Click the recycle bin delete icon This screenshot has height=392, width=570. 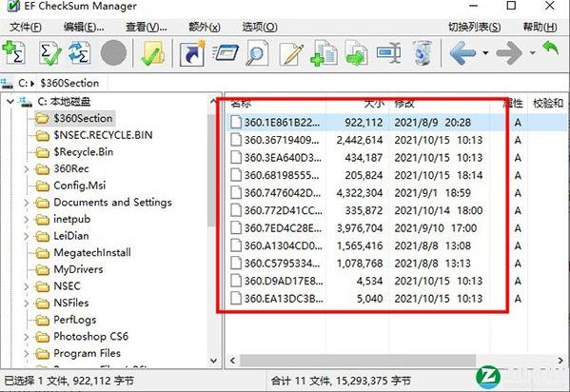[x=422, y=53]
